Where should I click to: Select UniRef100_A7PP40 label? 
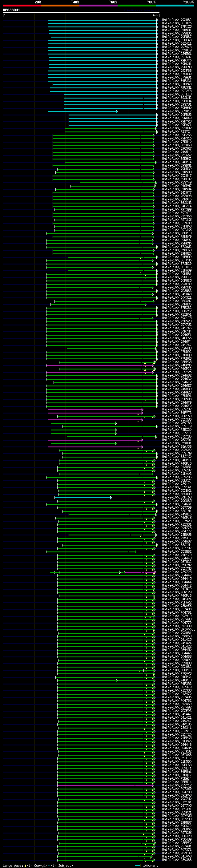[x=176, y=84]
